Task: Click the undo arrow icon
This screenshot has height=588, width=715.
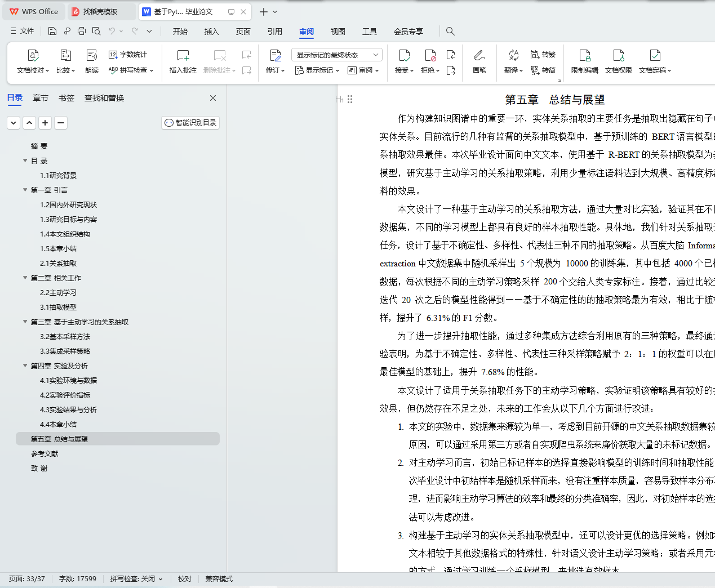Action: tap(112, 31)
